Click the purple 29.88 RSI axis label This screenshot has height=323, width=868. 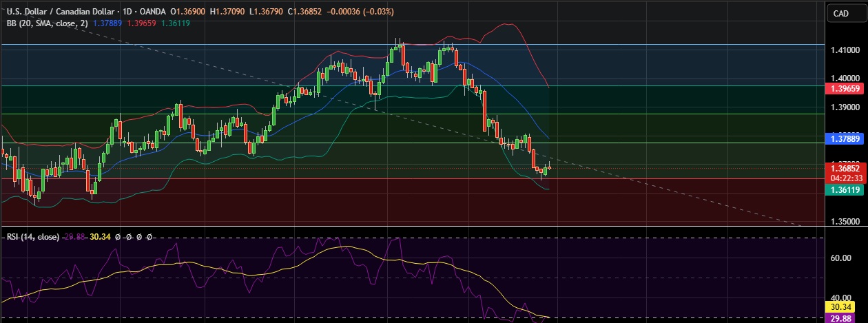pos(841,318)
